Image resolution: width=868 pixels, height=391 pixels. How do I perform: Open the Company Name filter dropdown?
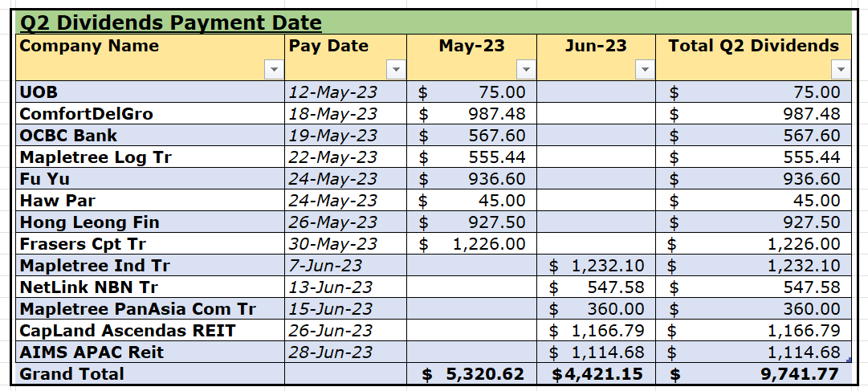point(274,70)
